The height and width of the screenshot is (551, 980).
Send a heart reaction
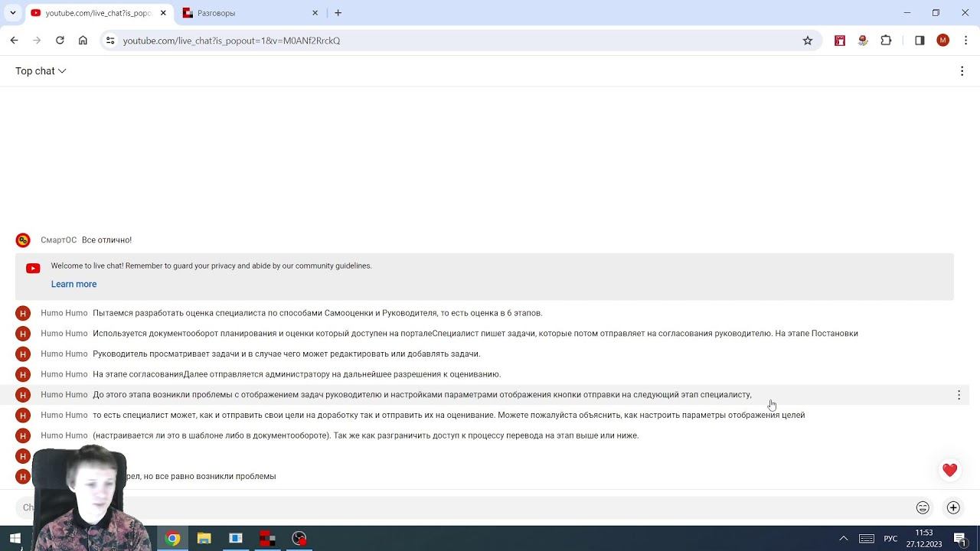click(949, 470)
